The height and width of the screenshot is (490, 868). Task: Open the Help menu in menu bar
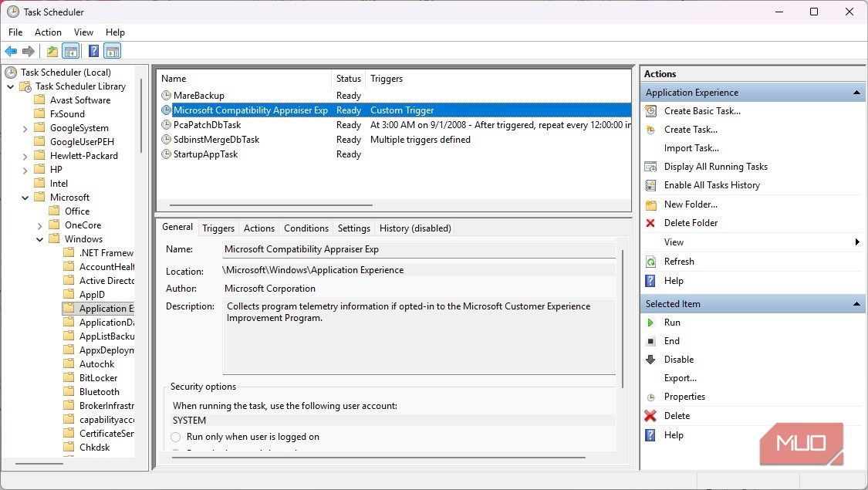pos(115,32)
